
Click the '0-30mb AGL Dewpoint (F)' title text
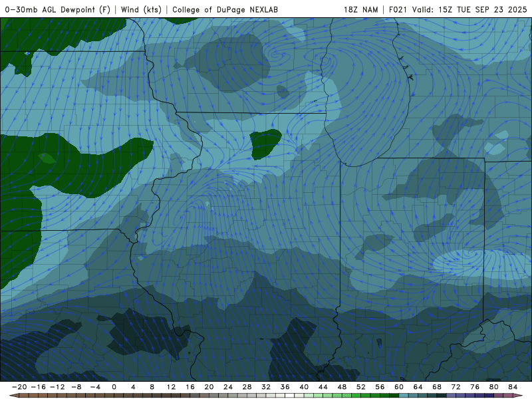[x=58, y=9]
